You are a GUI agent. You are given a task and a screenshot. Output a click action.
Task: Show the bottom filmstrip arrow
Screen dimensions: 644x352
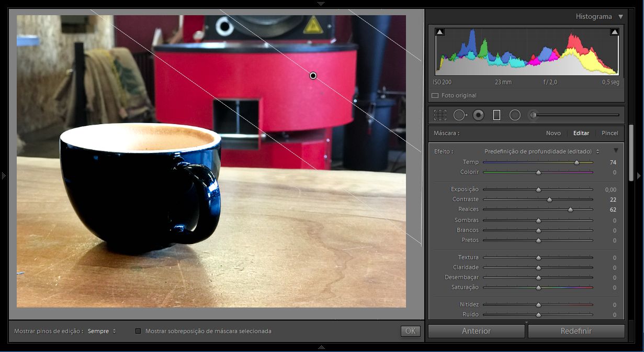(x=321, y=347)
